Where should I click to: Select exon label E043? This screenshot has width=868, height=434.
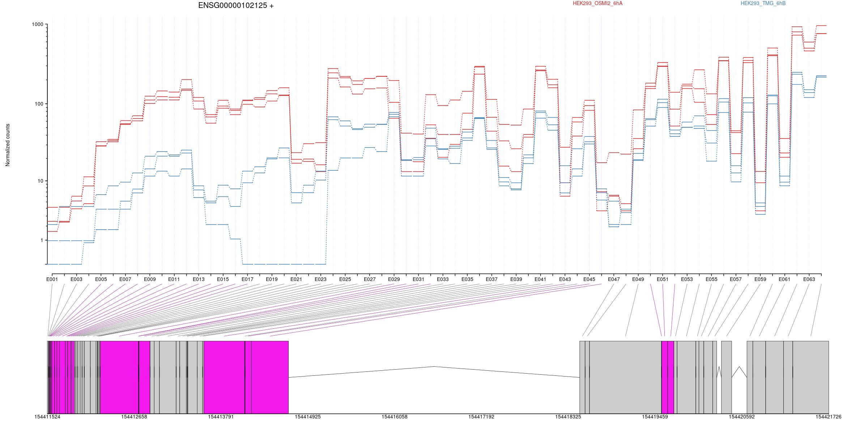(x=565, y=279)
